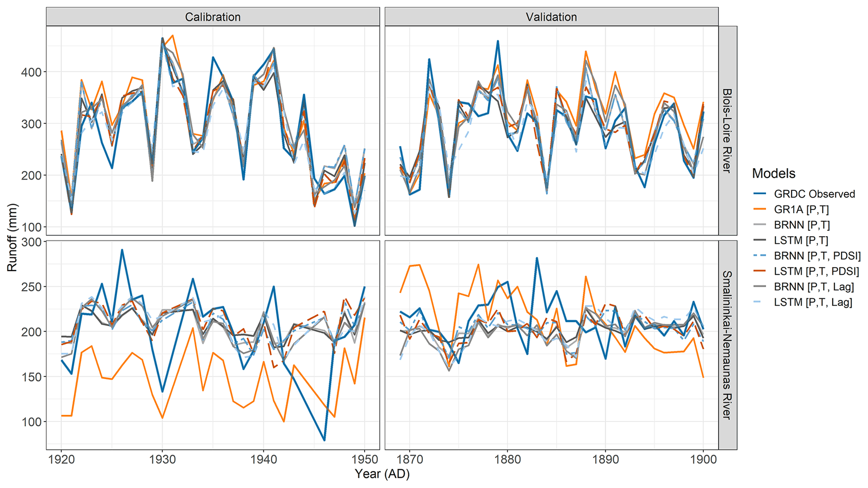Click the GR1A [P,T] orange legend swatch

[760, 209]
